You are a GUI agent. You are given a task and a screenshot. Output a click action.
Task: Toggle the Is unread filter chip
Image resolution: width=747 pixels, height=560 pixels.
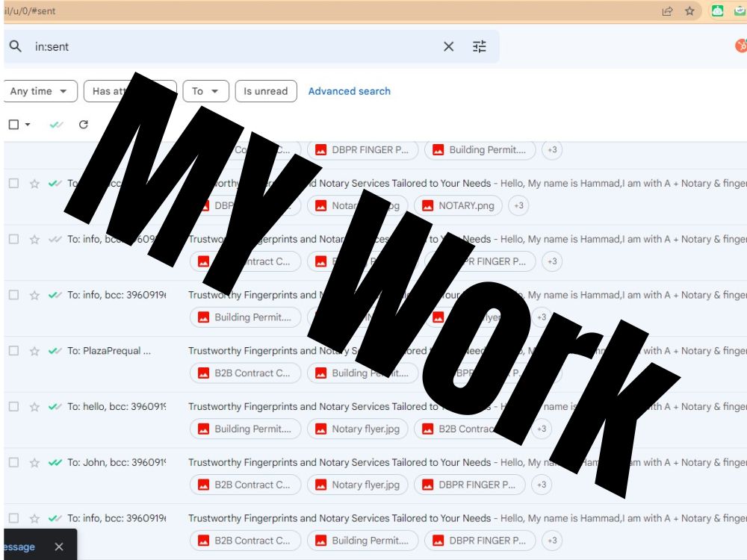tap(266, 91)
